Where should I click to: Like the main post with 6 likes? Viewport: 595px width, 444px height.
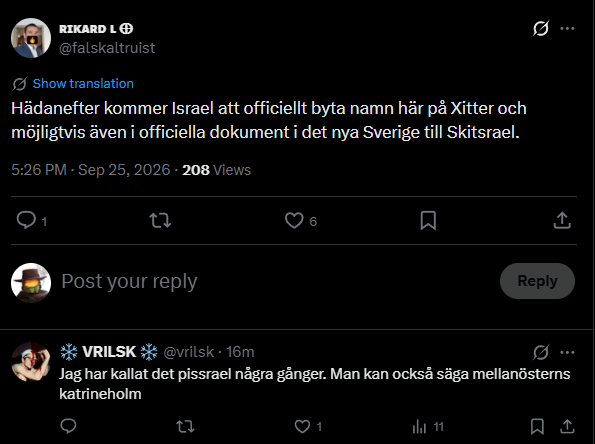tap(294, 220)
